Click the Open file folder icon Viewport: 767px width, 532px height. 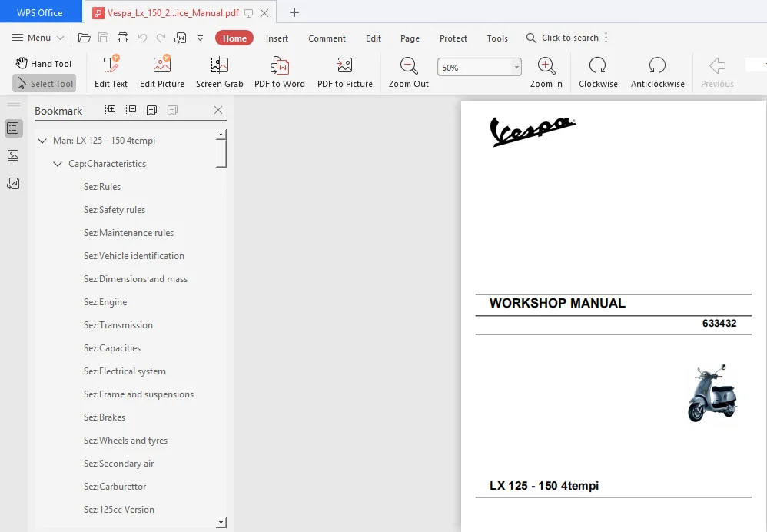point(84,38)
